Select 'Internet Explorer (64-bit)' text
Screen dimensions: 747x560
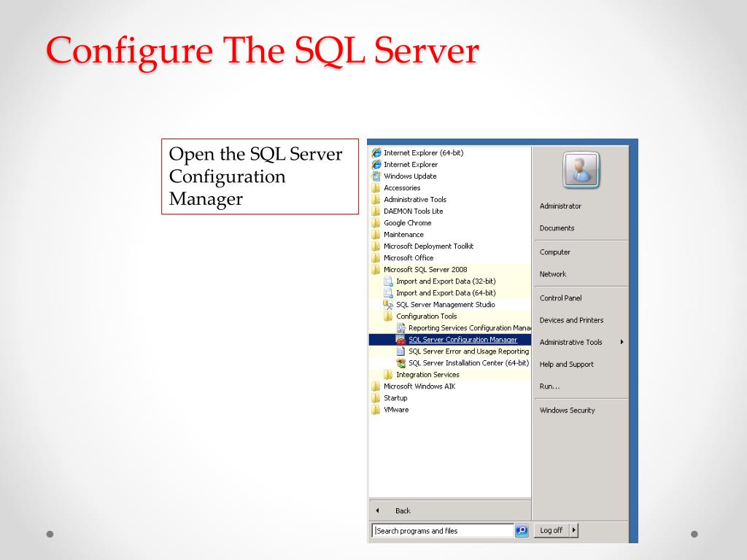tap(424, 153)
